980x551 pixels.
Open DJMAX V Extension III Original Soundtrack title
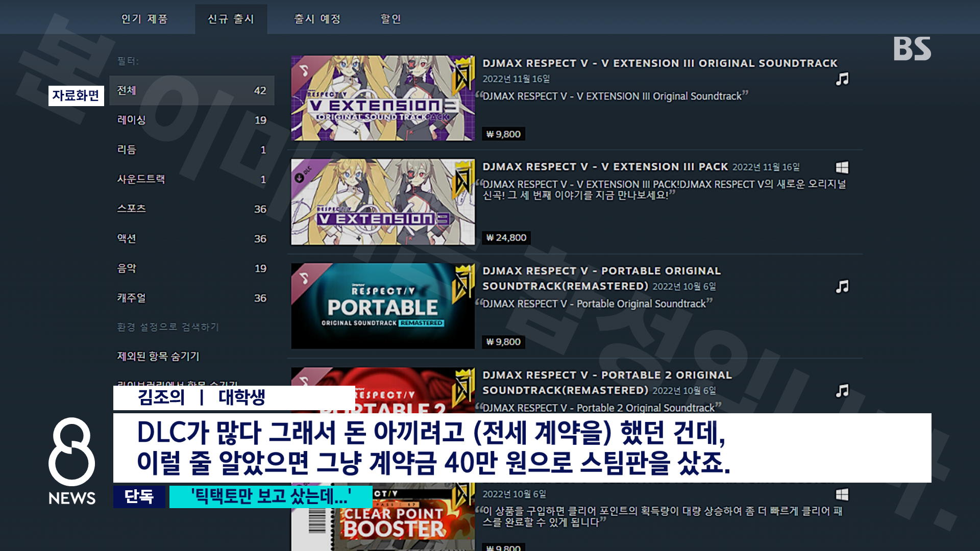(x=659, y=63)
